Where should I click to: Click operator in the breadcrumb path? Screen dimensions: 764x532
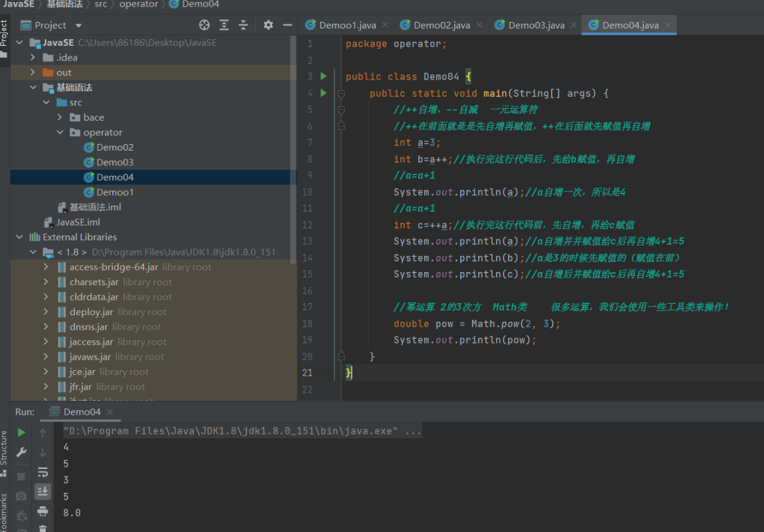coord(138,4)
